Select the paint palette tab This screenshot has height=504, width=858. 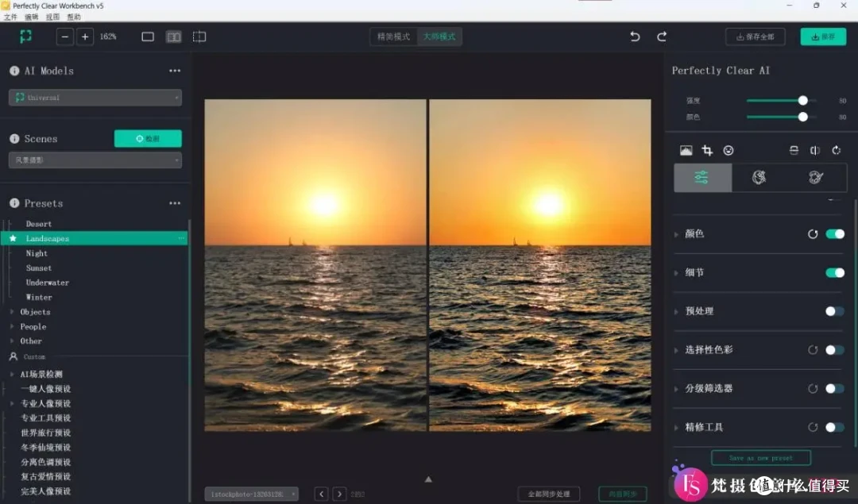[816, 177]
